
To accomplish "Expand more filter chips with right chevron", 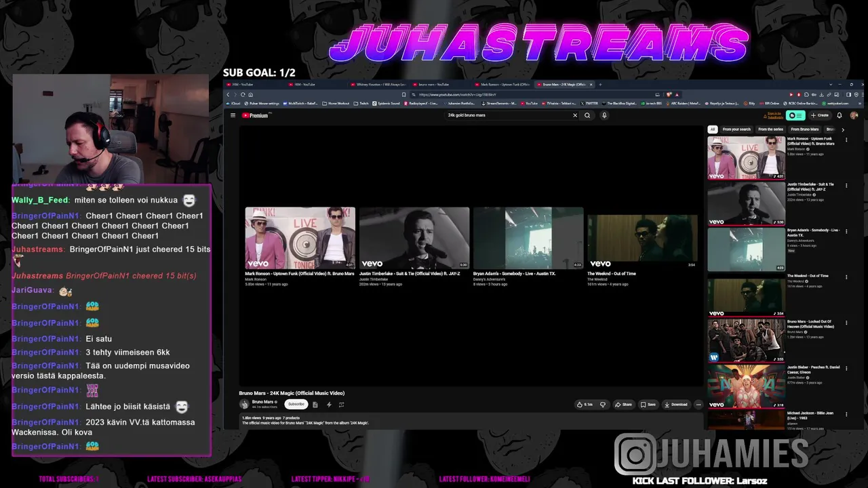I will (843, 129).
